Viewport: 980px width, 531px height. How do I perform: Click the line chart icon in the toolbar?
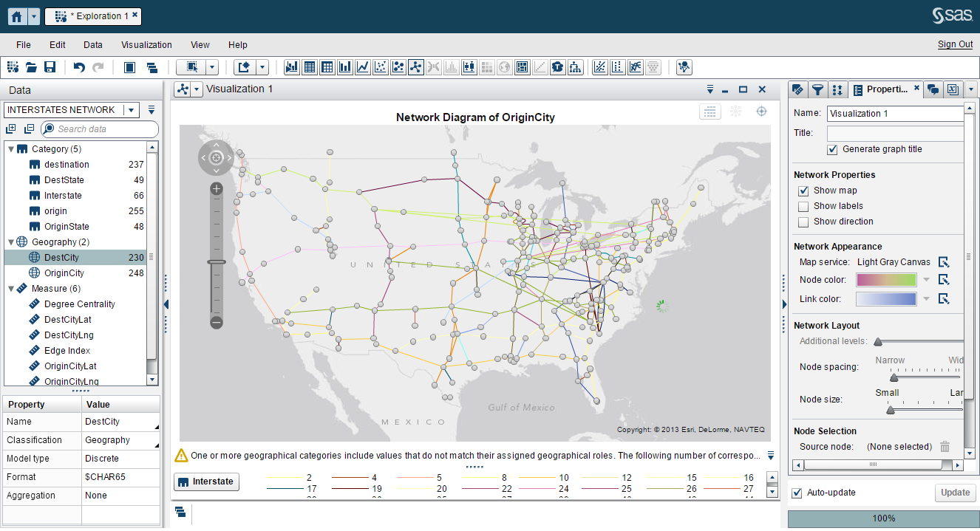coord(363,66)
